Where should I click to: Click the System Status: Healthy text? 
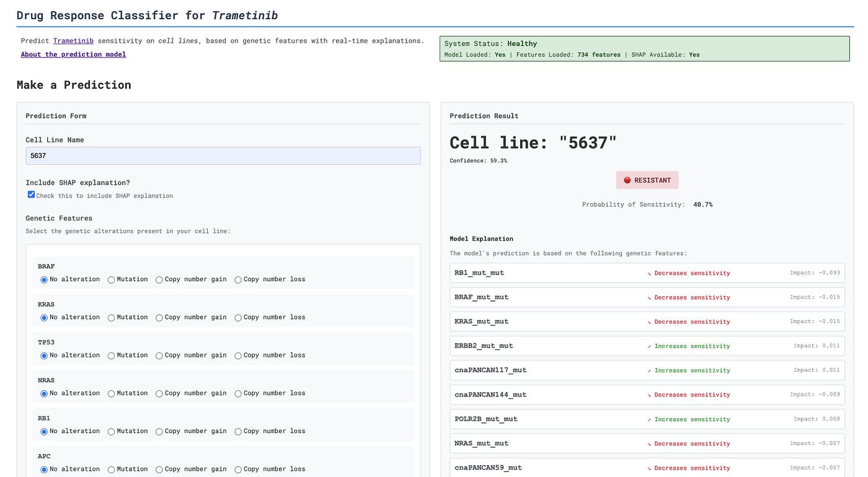pyautogui.click(x=490, y=43)
